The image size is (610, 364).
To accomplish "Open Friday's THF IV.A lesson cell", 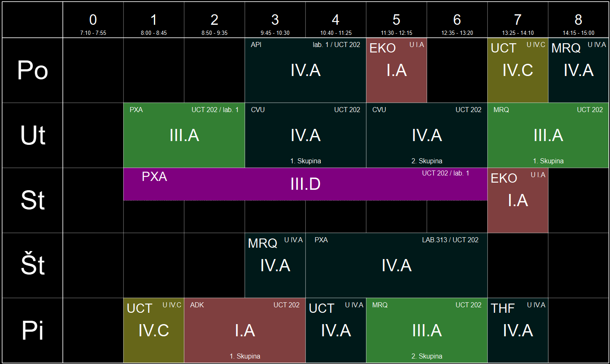I will pos(518,331).
